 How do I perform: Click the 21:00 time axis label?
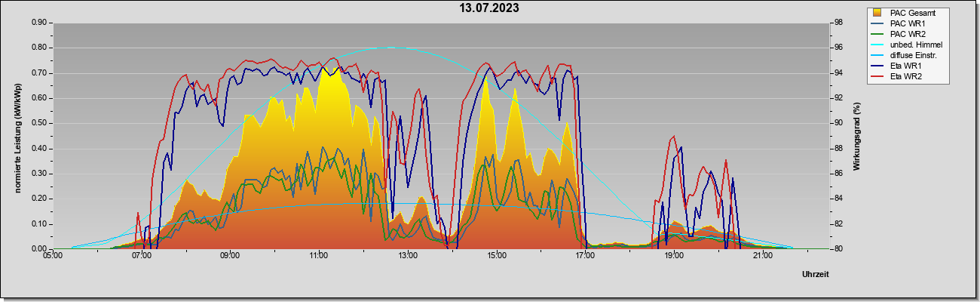[763, 257]
